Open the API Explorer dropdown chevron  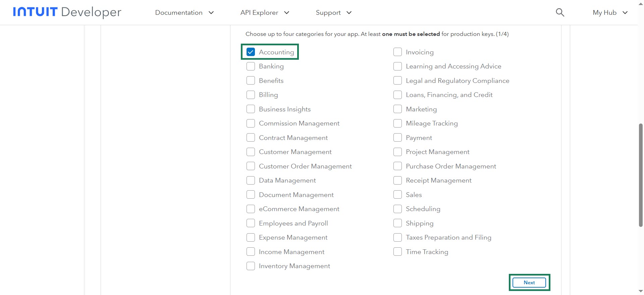tap(287, 13)
